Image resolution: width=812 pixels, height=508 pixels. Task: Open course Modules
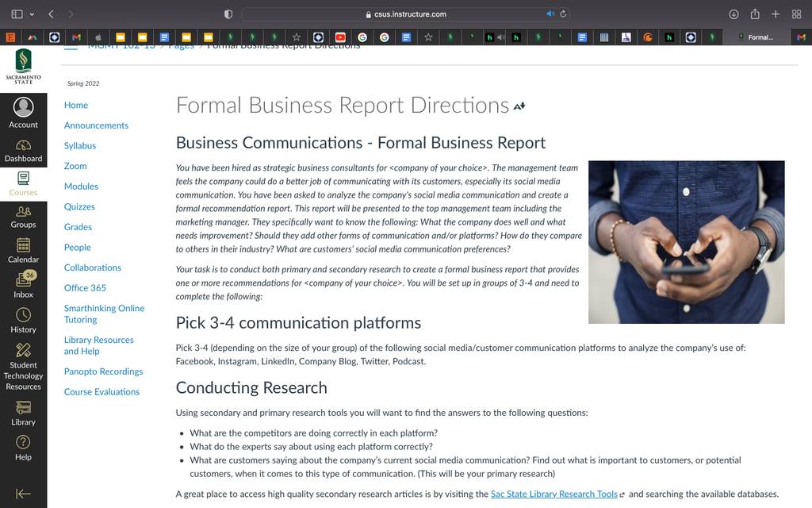click(x=82, y=186)
